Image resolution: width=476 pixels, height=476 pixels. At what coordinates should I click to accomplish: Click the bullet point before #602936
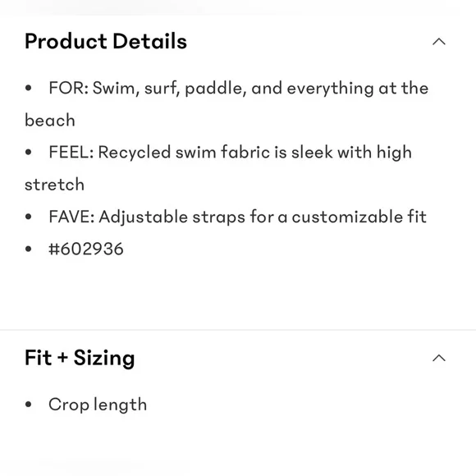[29, 249]
